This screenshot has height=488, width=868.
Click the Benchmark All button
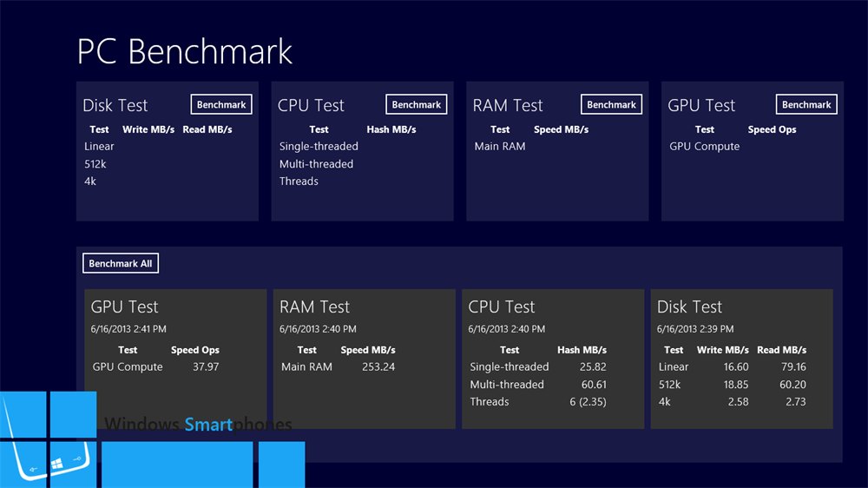[121, 264]
